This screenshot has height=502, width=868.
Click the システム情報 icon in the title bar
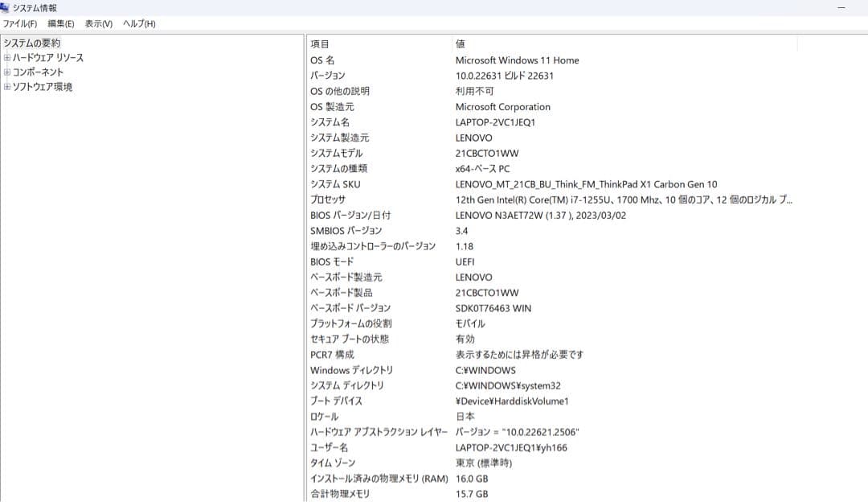tap(7, 7)
